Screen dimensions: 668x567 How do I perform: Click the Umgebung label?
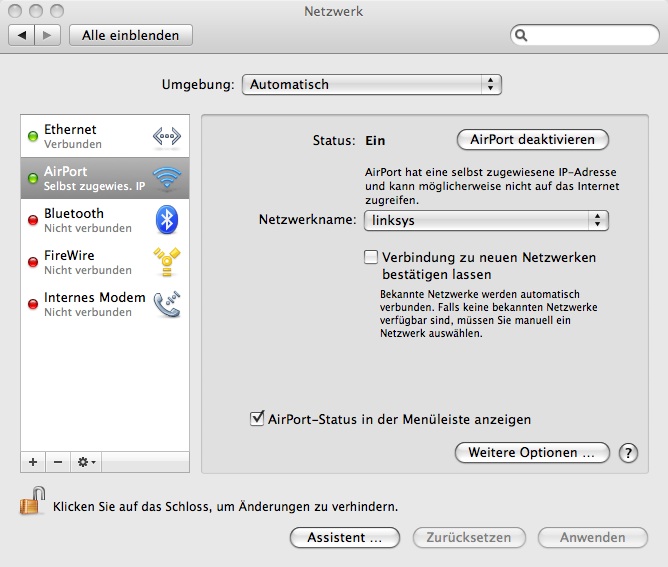coord(198,84)
